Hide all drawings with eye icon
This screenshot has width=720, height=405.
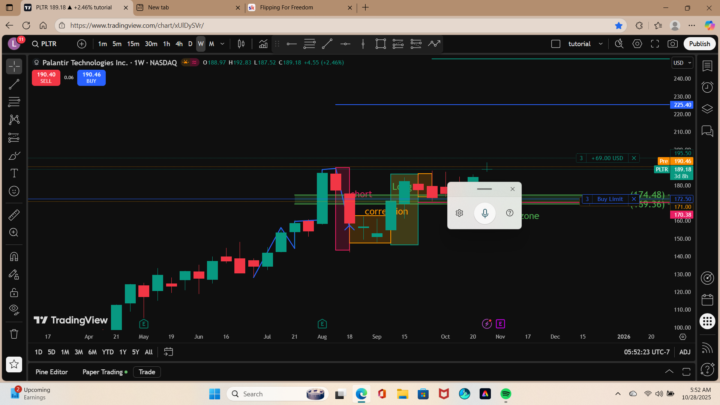[14, 310]
